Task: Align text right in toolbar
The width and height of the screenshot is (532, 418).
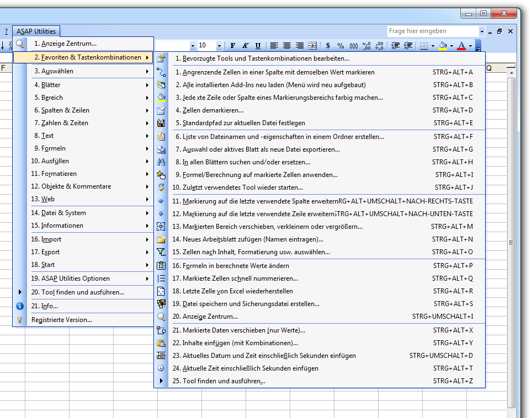Action: 299,45
